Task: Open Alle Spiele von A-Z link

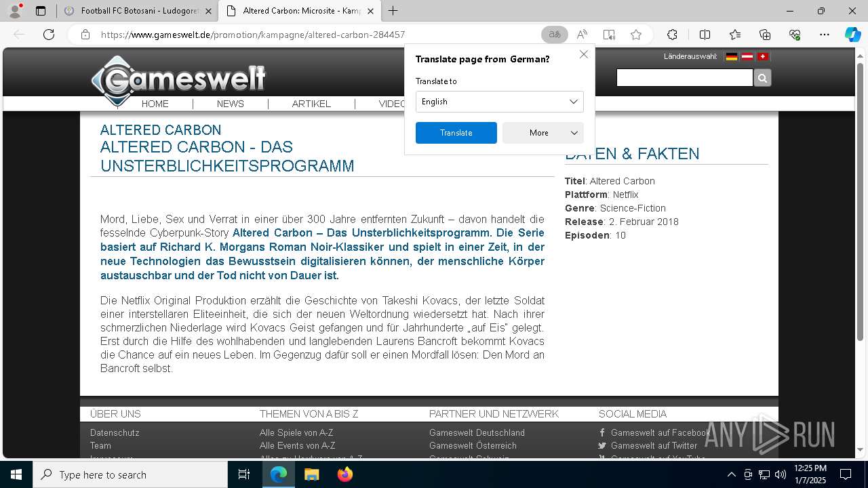Action: point(296,432)
